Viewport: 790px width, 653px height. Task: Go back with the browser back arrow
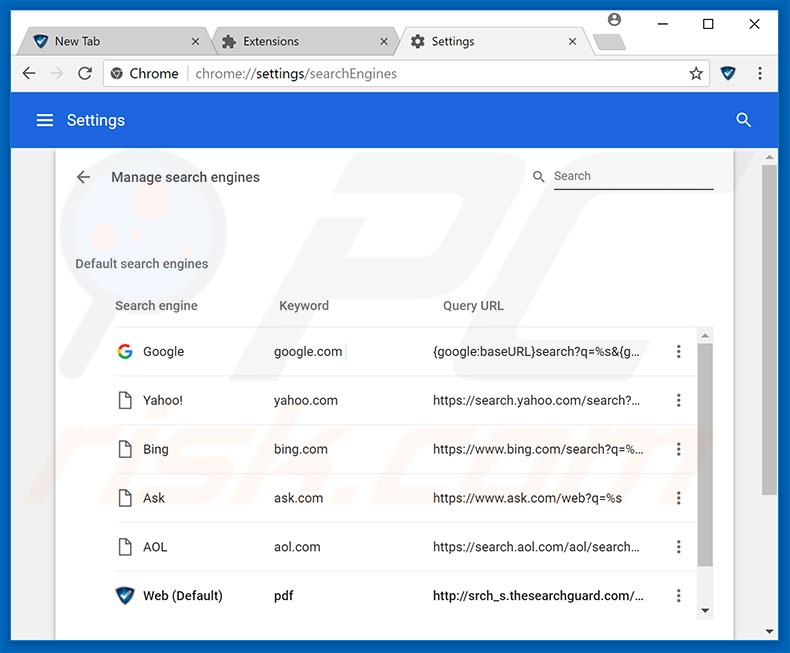[29, 74]
